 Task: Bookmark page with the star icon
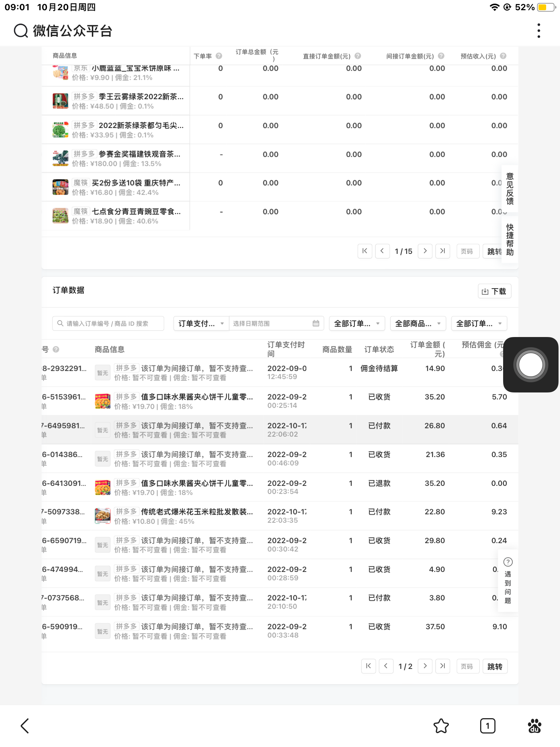pyautogui.click(x=441, y=726)
